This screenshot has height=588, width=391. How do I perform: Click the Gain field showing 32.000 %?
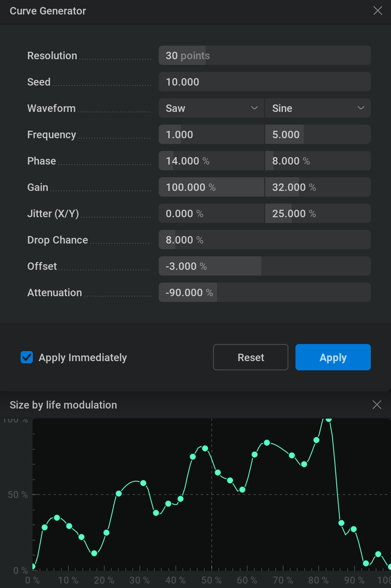(318, 187)
